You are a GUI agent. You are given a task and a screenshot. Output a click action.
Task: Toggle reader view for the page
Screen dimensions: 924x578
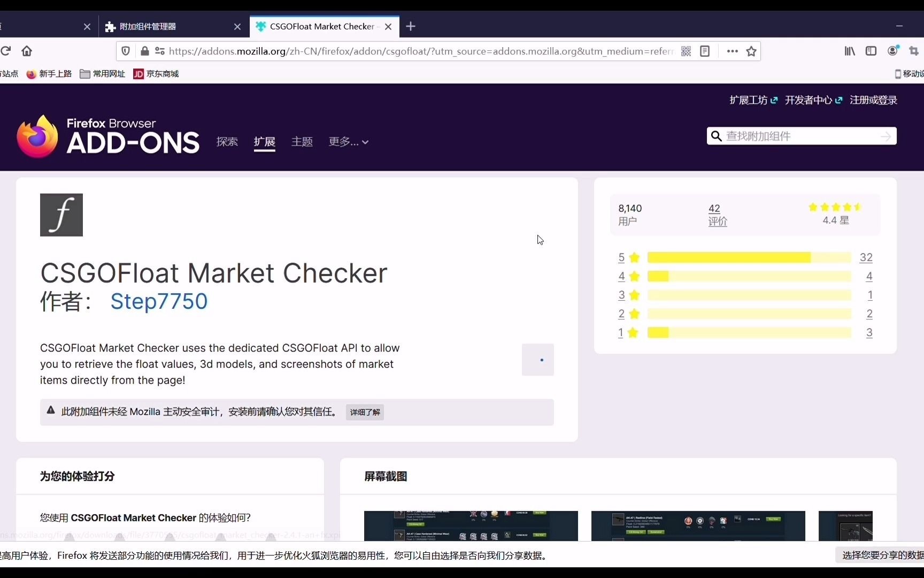coord(705,51)
